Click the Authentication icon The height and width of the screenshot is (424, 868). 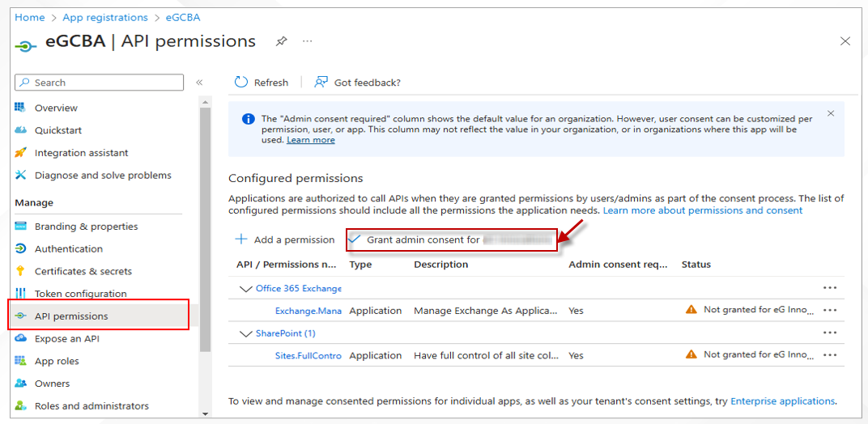point(20,248)
